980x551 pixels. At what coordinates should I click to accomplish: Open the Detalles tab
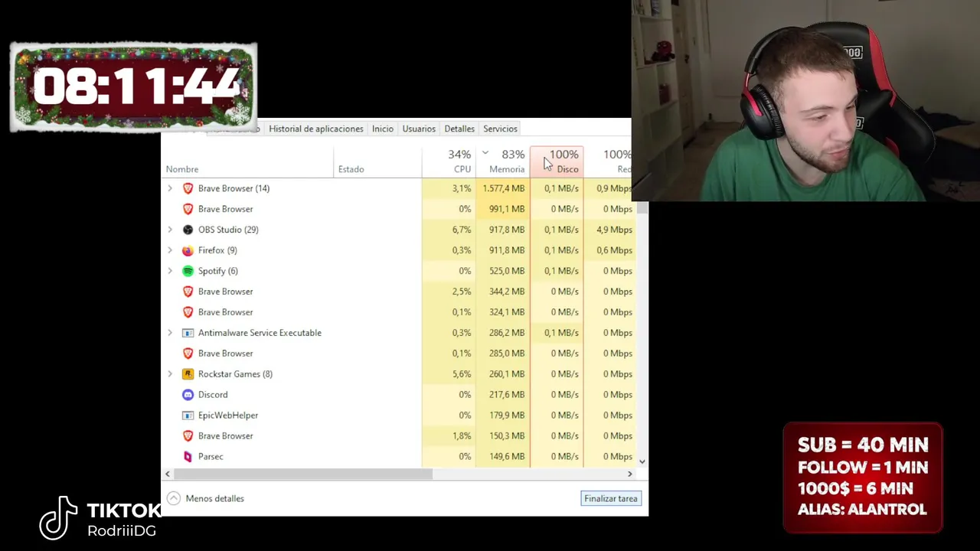[459, 129]
